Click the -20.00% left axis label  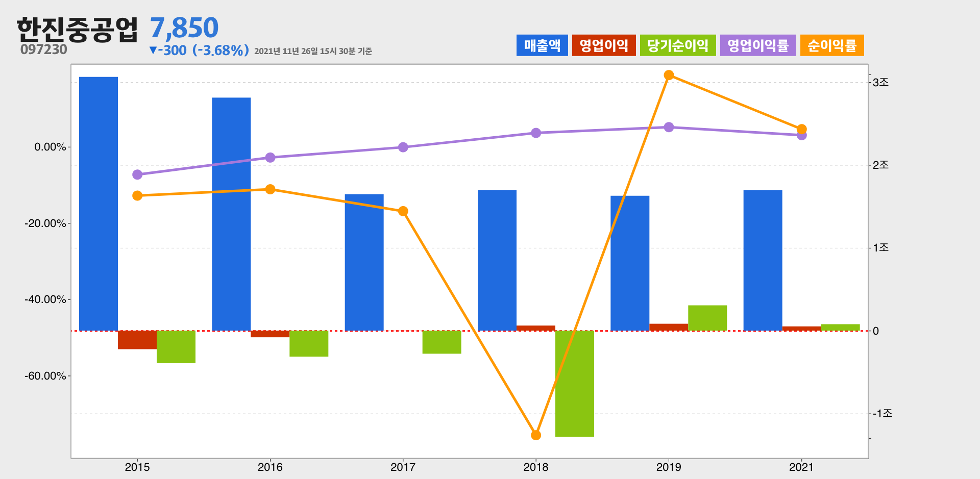pyautogui.click(x=45, y=223)
